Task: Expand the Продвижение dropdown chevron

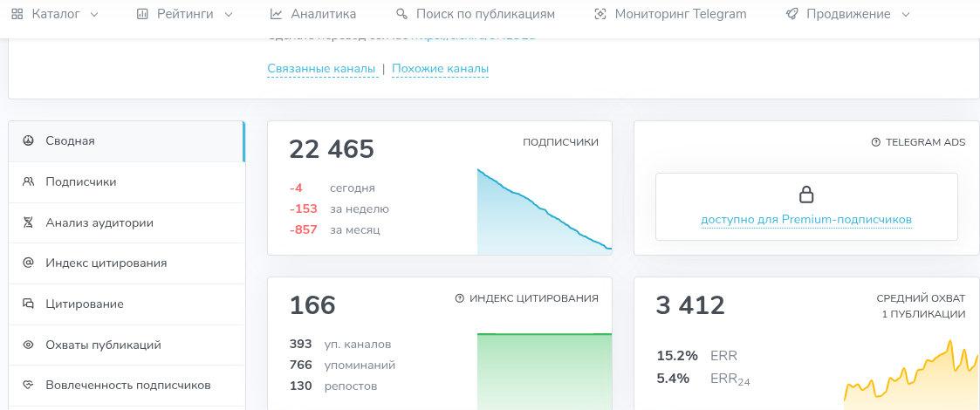Action: click(906, 14)
